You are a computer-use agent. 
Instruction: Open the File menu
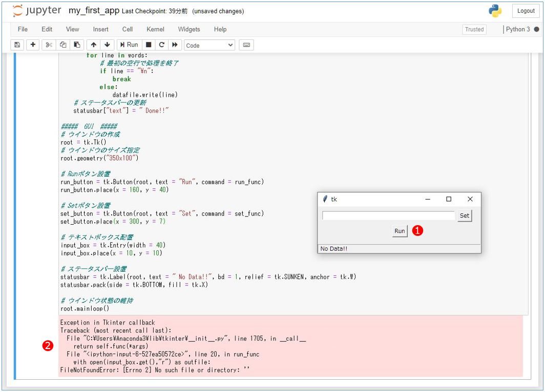point(23,29)
